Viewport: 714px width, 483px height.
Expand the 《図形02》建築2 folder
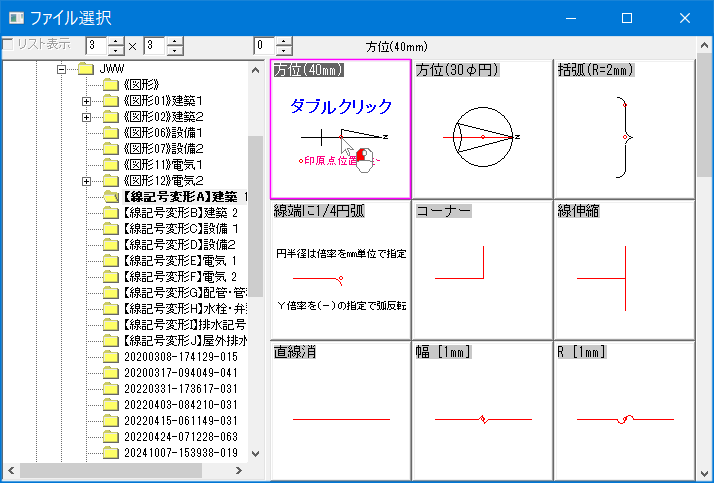coord(87,117)
